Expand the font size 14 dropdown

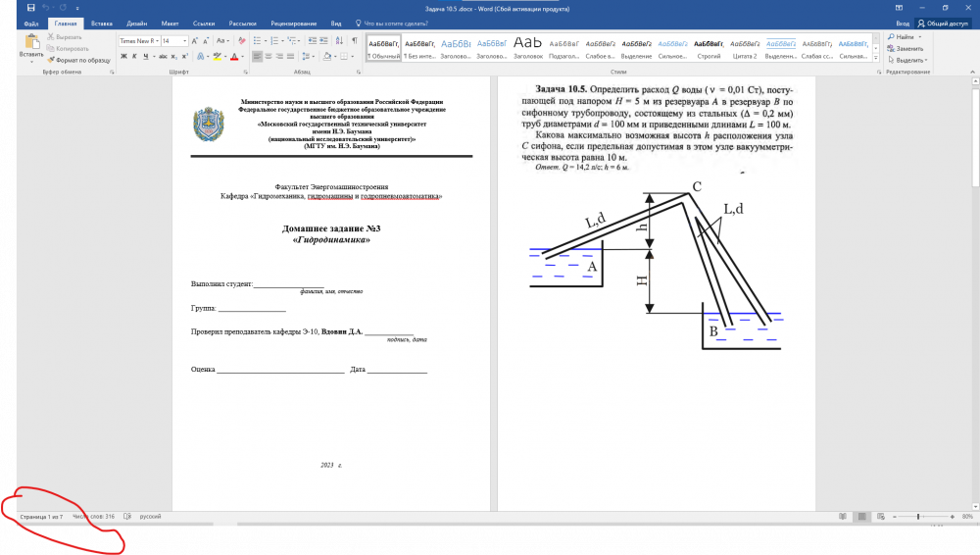[x=184, y=41]
